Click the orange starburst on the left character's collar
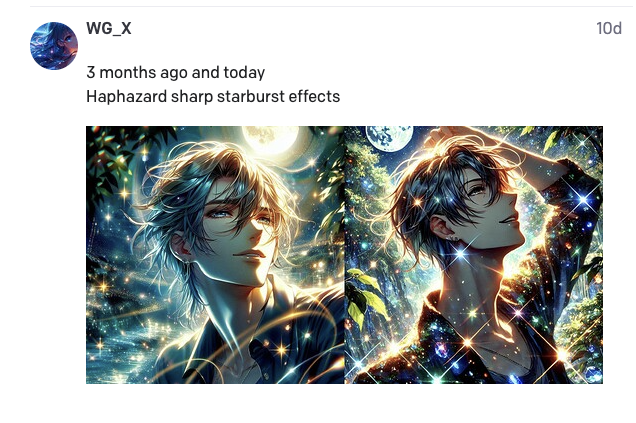Viewport: 636px width, 423px height. (x=281, y=349)
